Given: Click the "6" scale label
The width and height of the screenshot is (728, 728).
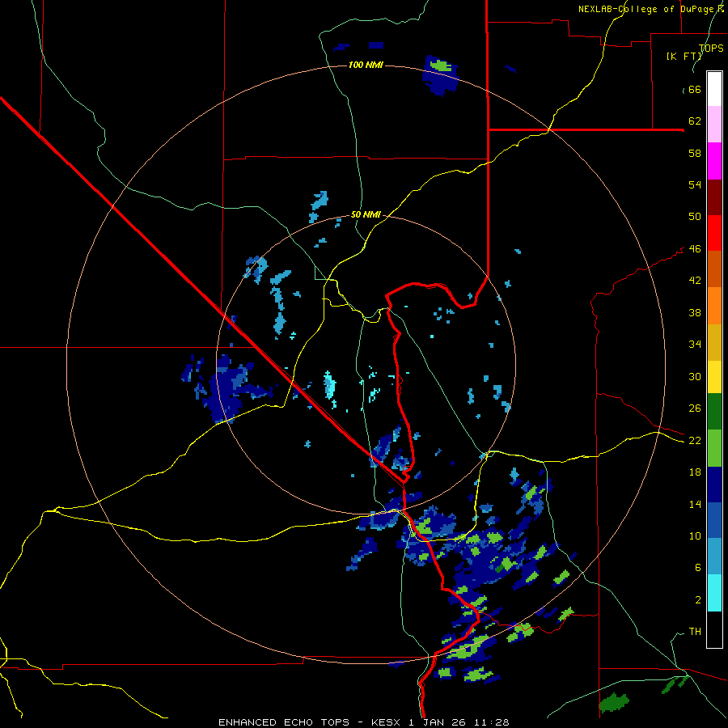Looking at the screenshot, I should click(x=698, y=567).
